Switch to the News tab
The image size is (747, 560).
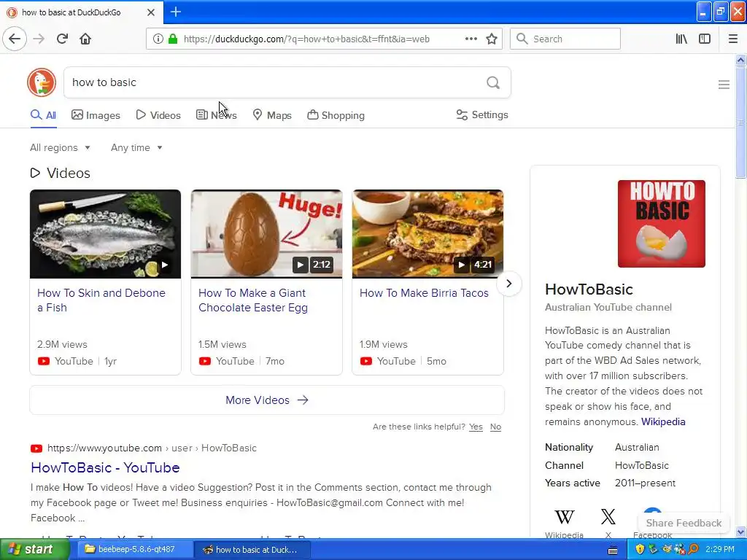click(216, 115)
